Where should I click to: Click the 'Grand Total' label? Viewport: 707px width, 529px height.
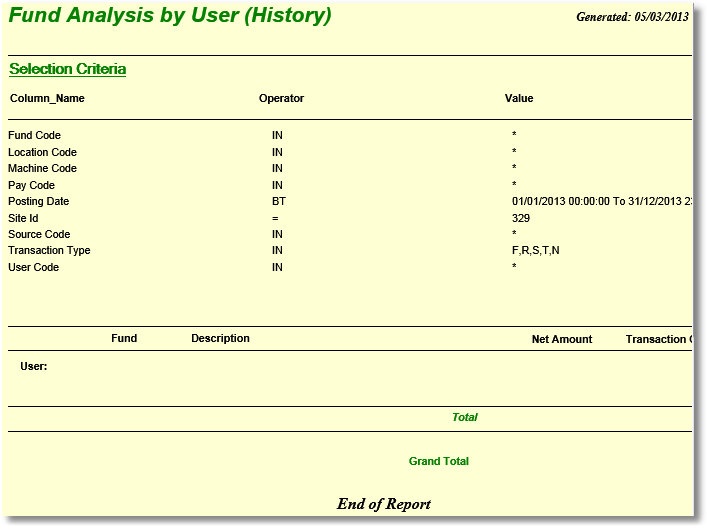point(439,461)
